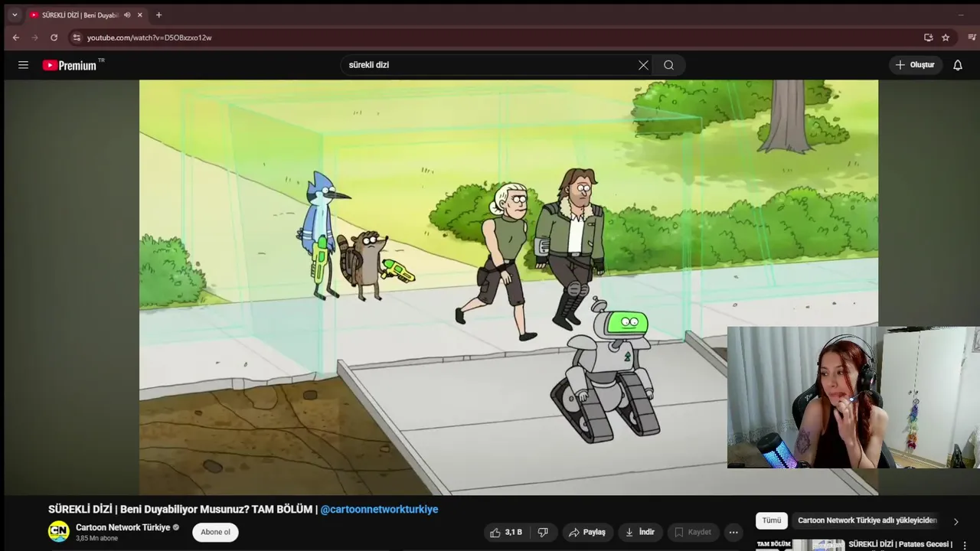The height and width of the screenshot is (551, 980).
Task: Minimize the browser window
Action: click(961, 15)
